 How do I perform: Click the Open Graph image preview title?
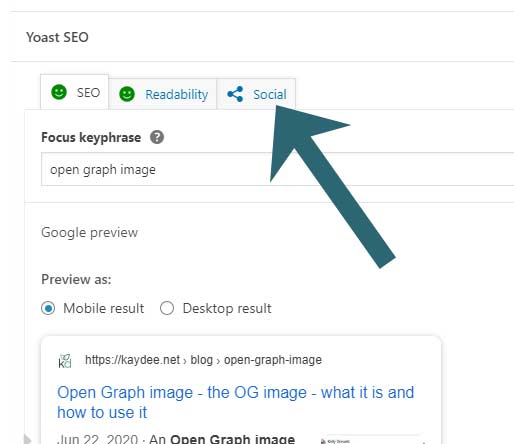pyautogui.click(x=235, y=402)
